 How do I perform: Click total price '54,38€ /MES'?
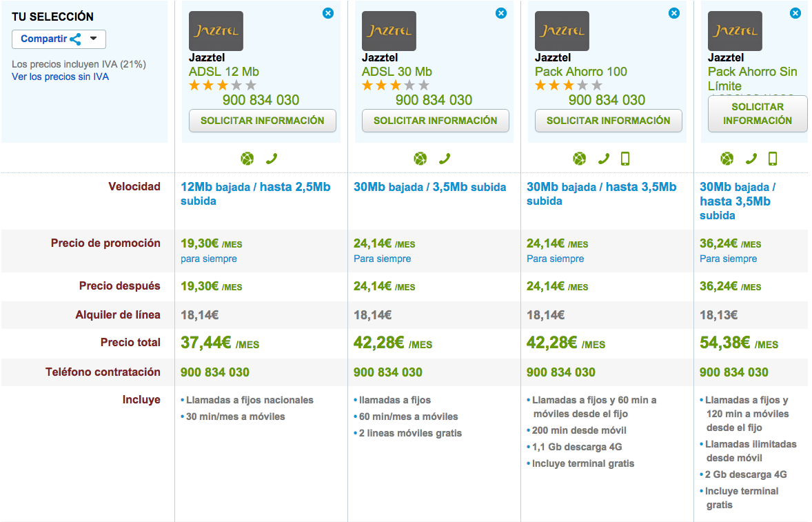click(739, 343)
